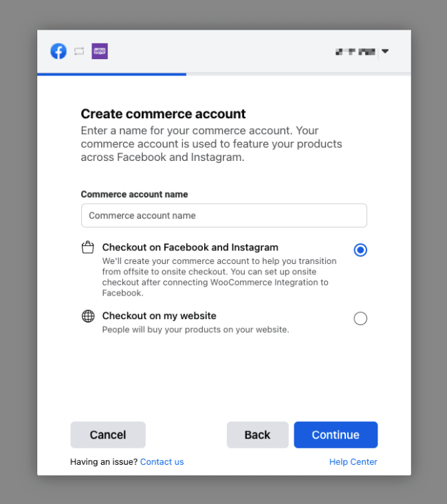This screenshot has height=504, width=447.
Task: Focus the Commerce account name input field
Action: 223,215
